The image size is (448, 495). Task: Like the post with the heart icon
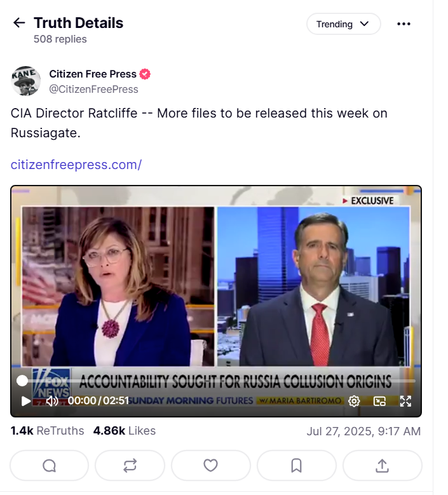[x=210, y=466]
